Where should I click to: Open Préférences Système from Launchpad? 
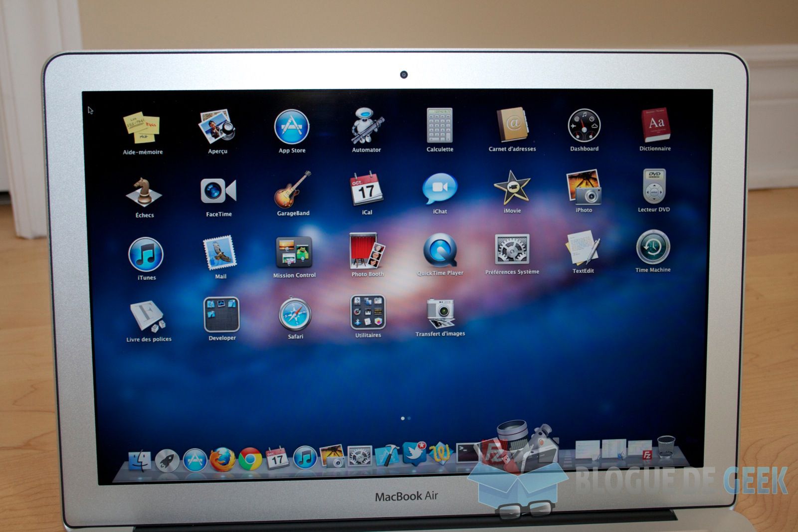(512, 250)
